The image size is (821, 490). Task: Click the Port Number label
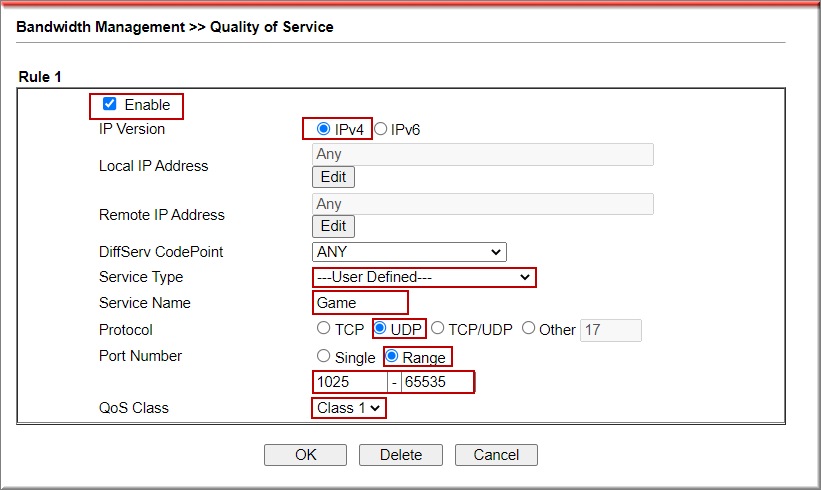[x=140, y=356]
